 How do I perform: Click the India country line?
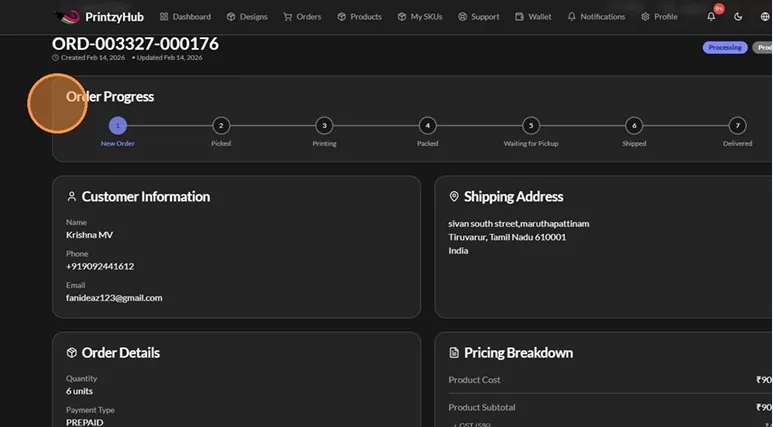(x=458, y=250)
